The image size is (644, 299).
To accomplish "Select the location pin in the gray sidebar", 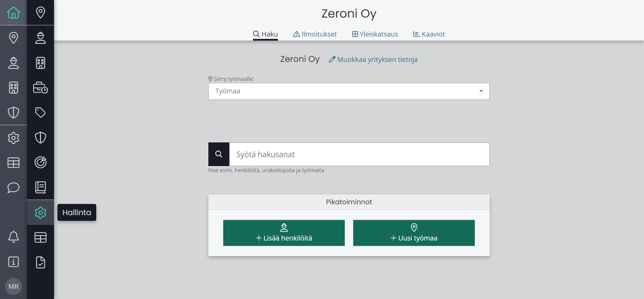I will coord(14,38).
